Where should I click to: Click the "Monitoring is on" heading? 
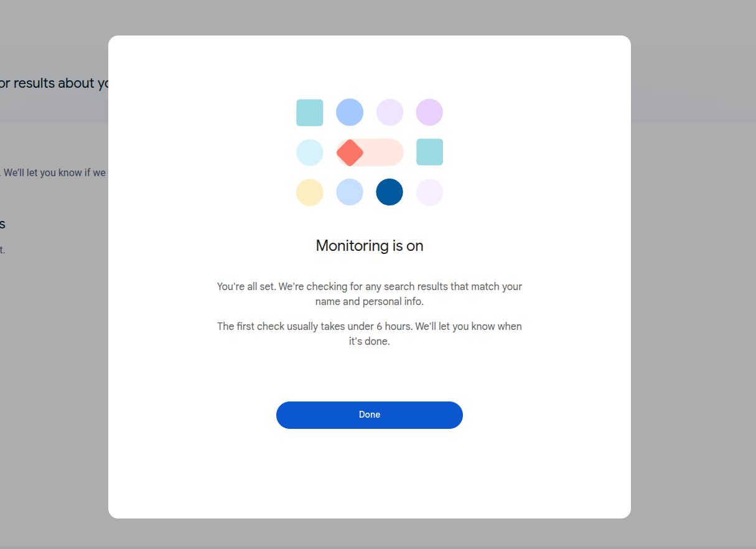click(x=369, y=246)
